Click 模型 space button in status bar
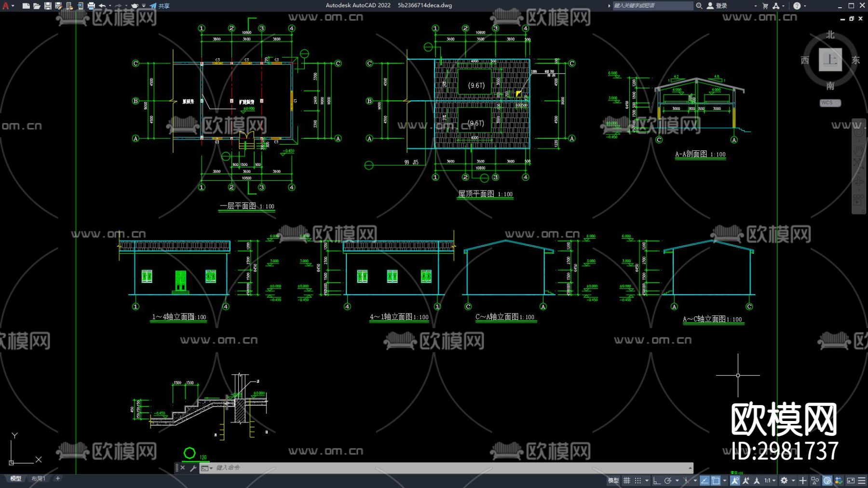Image resolution: width=868 pixels, height=488 pixels. [x=613, y=480]
